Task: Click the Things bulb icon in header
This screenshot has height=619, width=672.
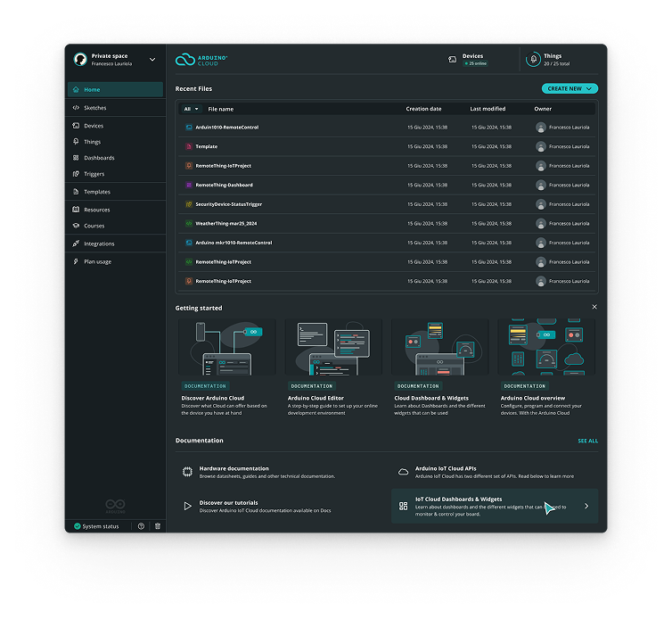Action: [x=533, y=59]
